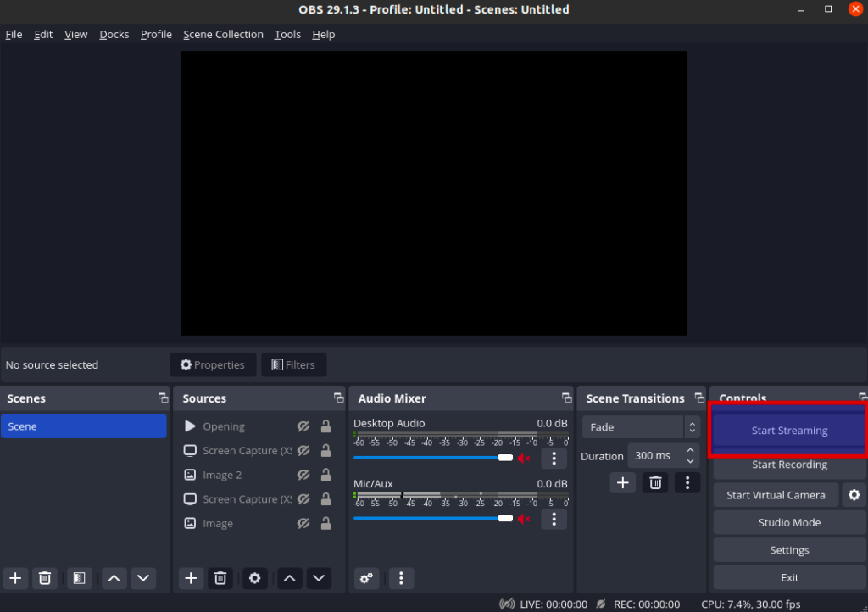
Task: Float the Audio Mixer dock icon
Action: [566, 398]
